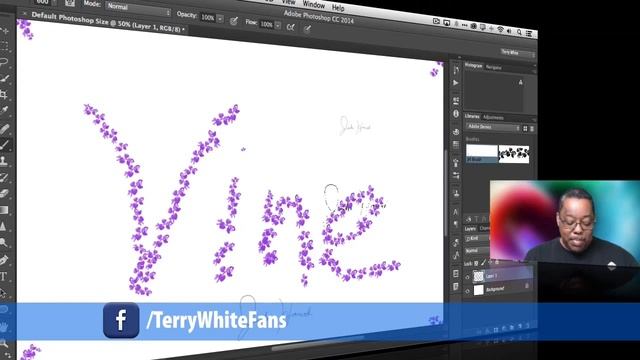The width and height of the screenshot is (640, 360).
Task: Select the Brush tool in toolbar
Action: pyautogui.click(x=4, y=144)
